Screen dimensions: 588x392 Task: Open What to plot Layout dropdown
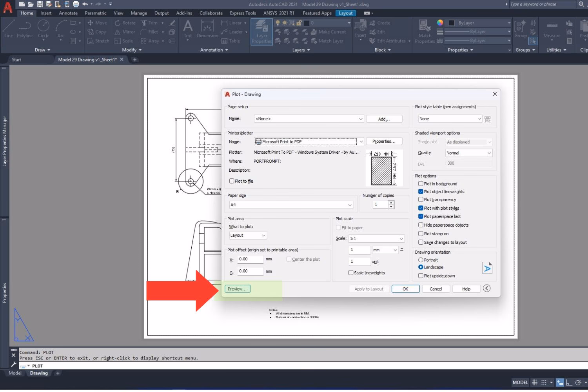pyautogui.click(x=248, y=235)
